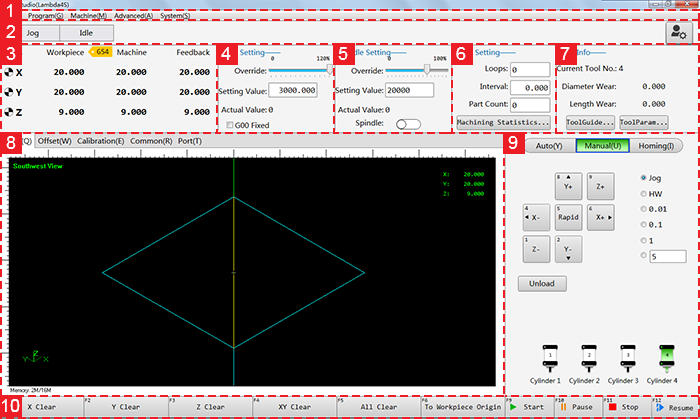The height and width of the screenshot is (419, 700).
Task: Select Cylinder 2 icon
Action: tap(589, 358)
